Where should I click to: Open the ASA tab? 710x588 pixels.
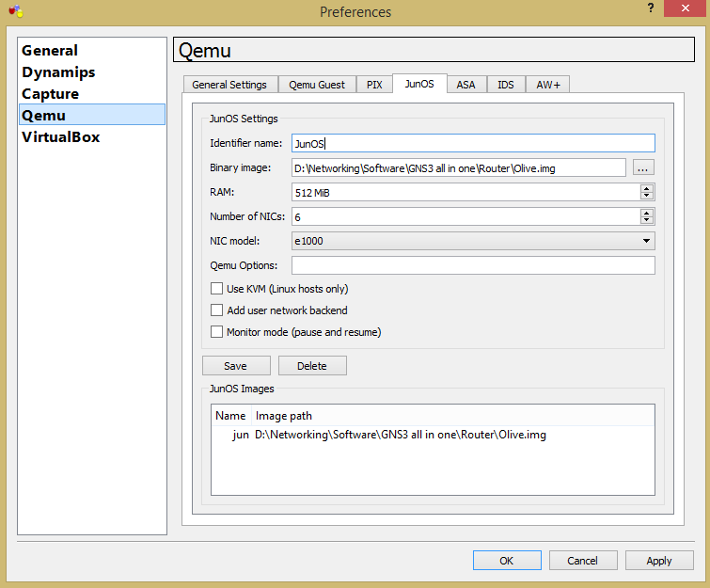point(465,85)
